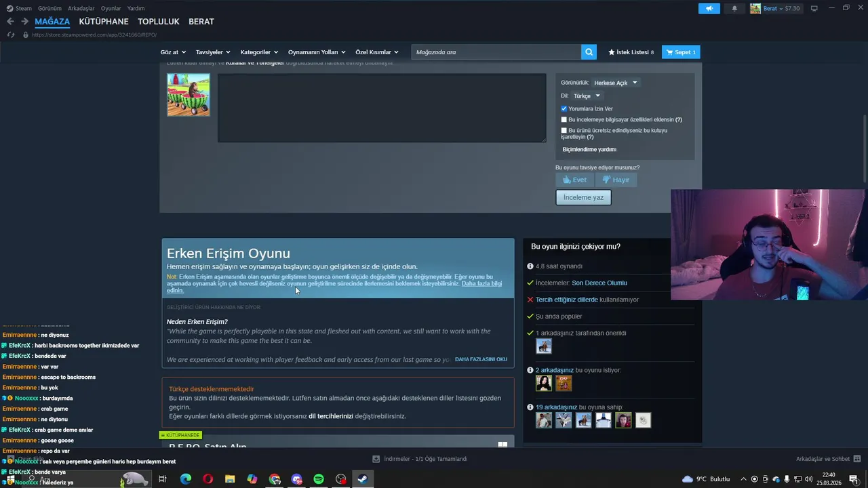Click the downloads icon in bottom bar

click(376, 459)
